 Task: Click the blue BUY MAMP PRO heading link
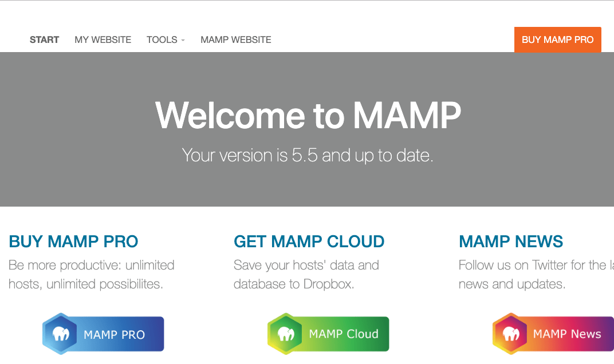tap(73, 242)
